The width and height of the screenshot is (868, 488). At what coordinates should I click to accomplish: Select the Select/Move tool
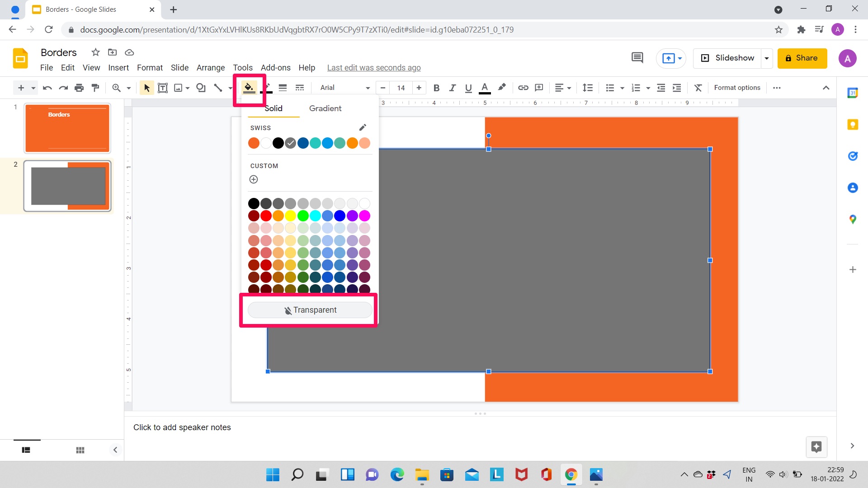(x=146, y=88)
